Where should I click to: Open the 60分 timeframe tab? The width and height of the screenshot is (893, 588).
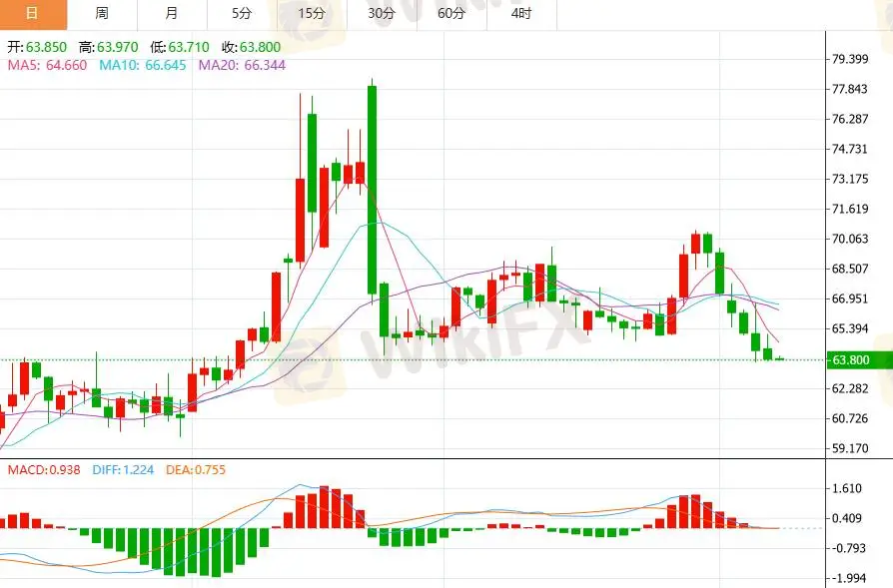point(452,14)
